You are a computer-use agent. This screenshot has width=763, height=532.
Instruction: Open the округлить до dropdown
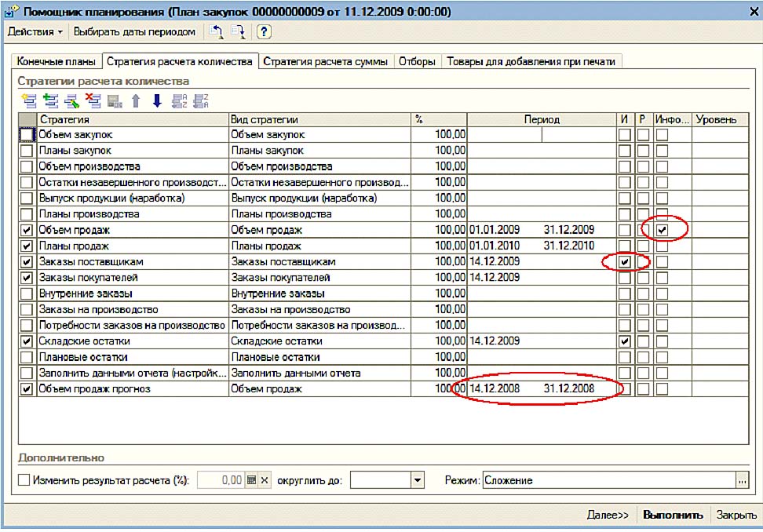(x=418, y=480)
